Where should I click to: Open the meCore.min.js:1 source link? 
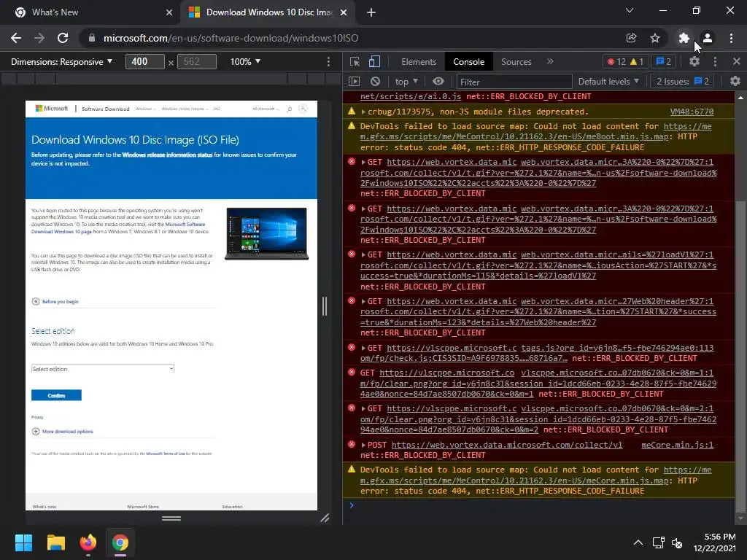click(678, 445)
